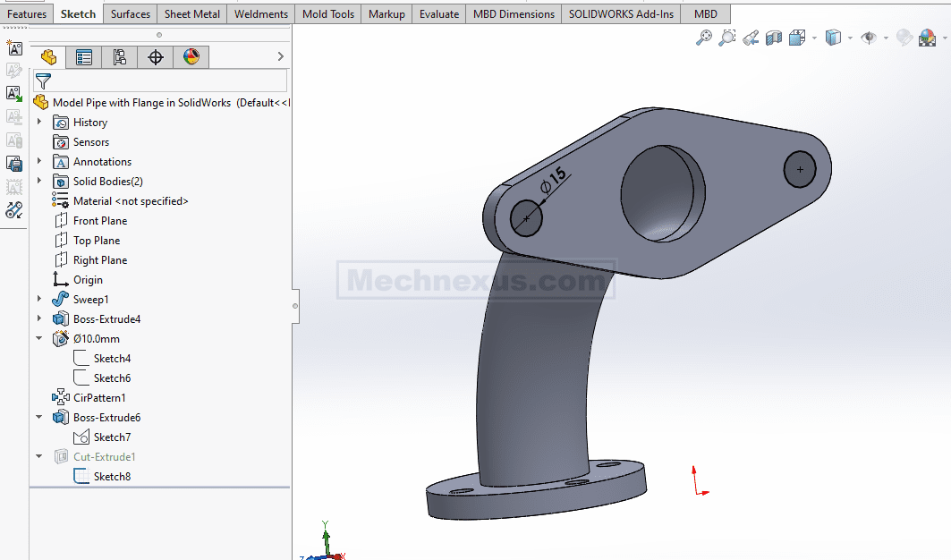Open the View Orientation dropdown arrow

point(814,38)
